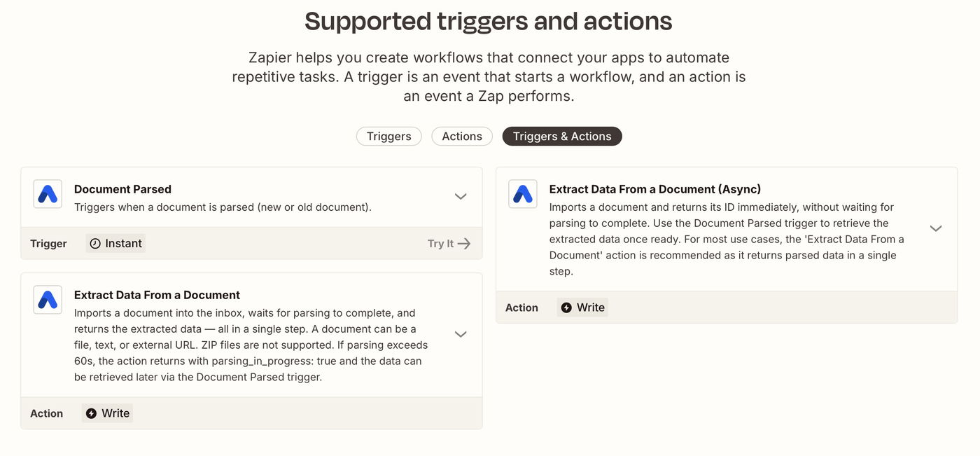
Task: Click the lightning icon under the Async action
Action: [566, 308]
